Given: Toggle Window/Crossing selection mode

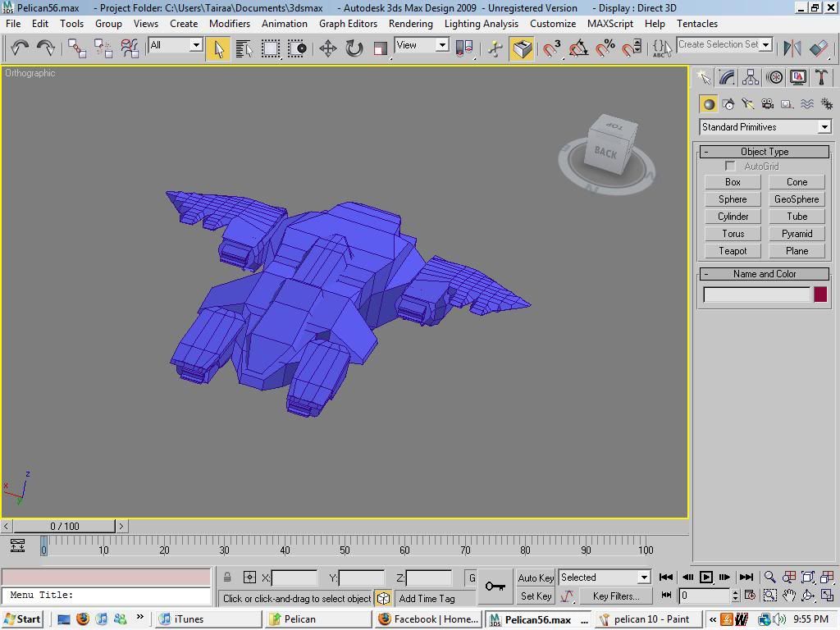Looking at the screenshot, I should [297, 48].
